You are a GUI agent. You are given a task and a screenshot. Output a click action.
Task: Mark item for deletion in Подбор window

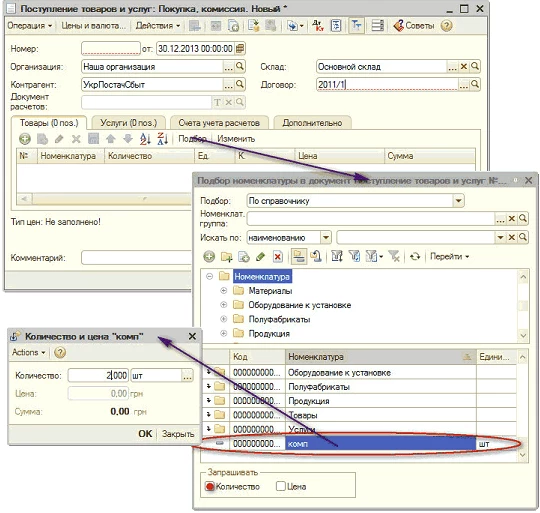[278, 256]
